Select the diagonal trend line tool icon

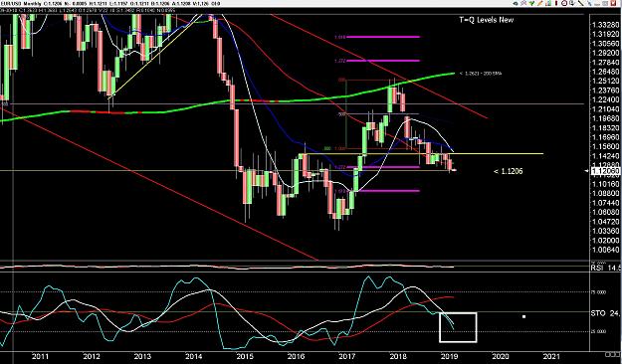point(581,3)
